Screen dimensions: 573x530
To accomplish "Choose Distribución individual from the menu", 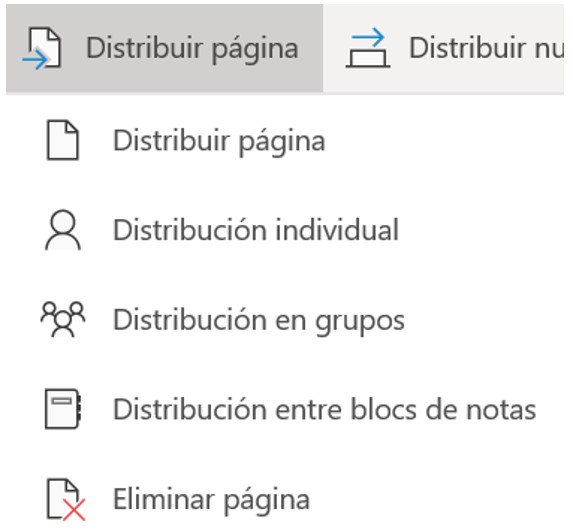I will coord(256,230).
